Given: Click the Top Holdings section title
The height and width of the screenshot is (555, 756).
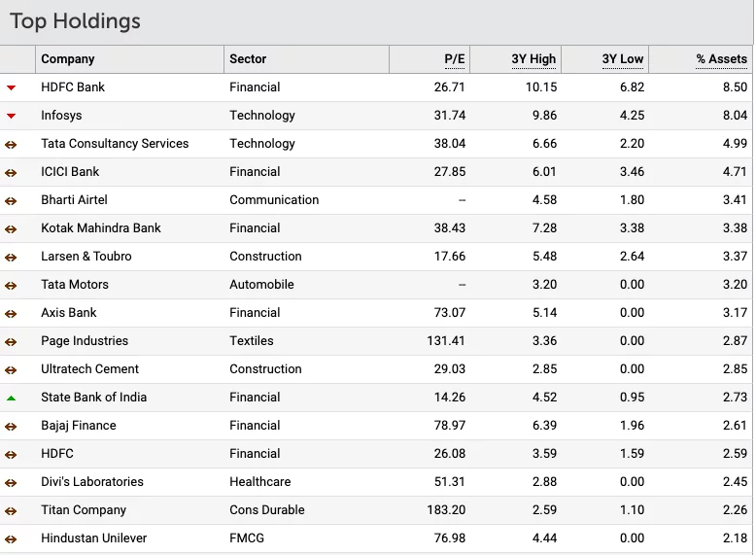Looking at the screenshot, I should click(x=75, y=21).
